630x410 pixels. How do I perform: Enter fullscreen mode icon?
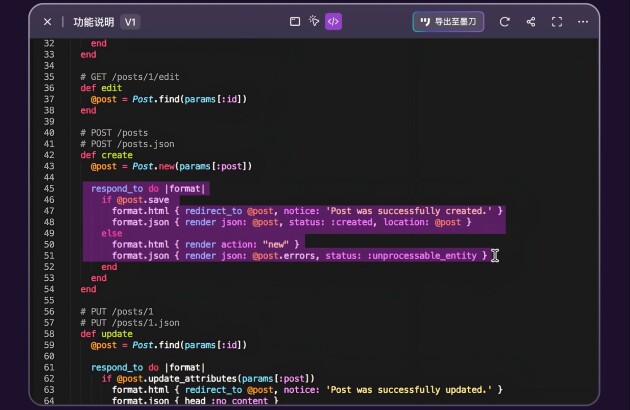click(x=557, y=22)
